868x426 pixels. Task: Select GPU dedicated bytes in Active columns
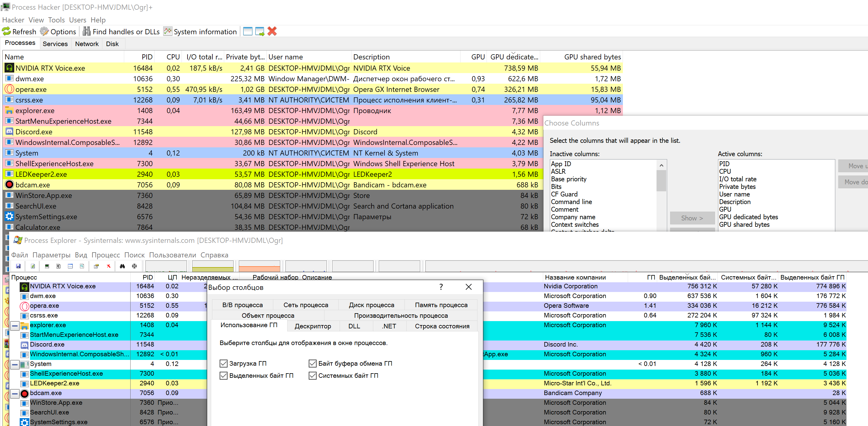(748, 217)
